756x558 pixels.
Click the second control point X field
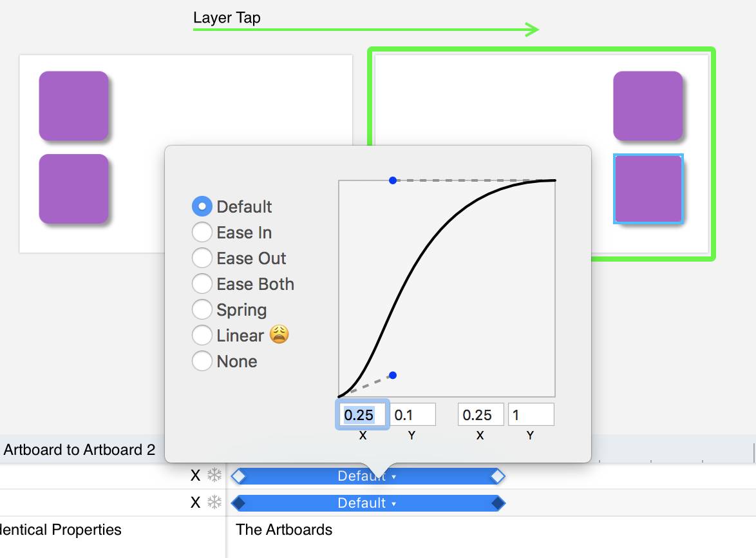click(480, 415)
